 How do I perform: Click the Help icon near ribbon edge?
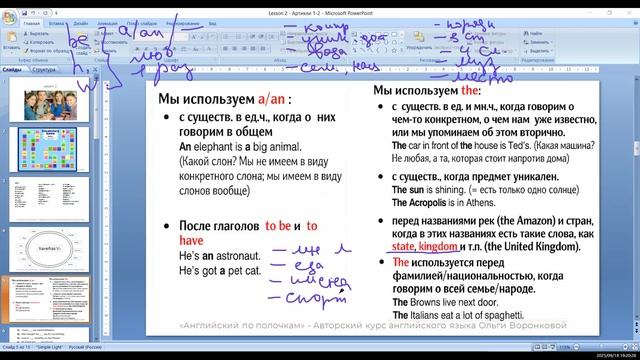pyautogui.click(x=635, y=24)
